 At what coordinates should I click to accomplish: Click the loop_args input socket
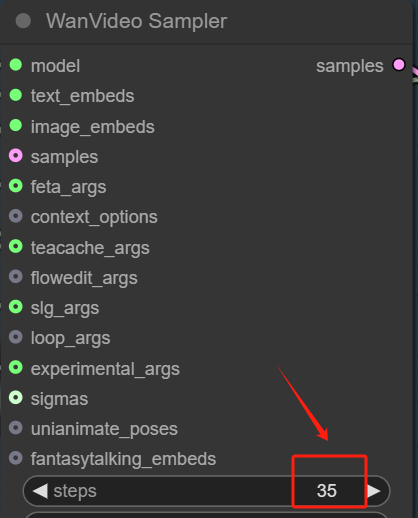click(x=16, y=337)
